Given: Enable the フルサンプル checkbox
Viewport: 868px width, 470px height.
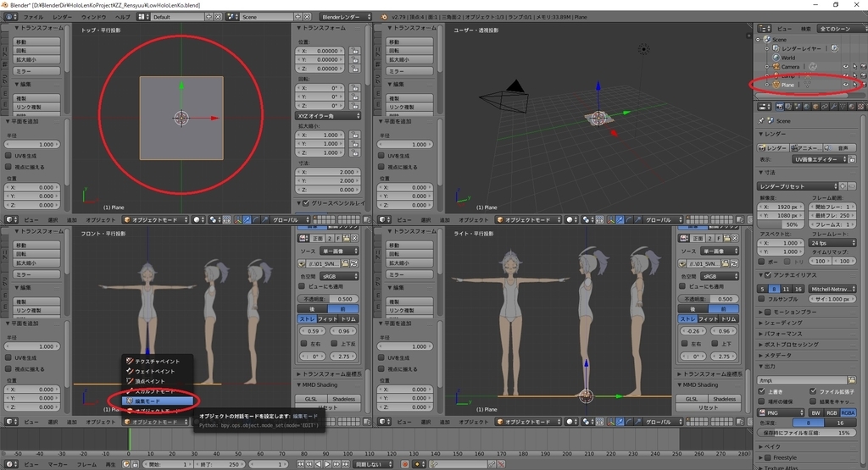Looking at the screenshot, I should (762, 299).
